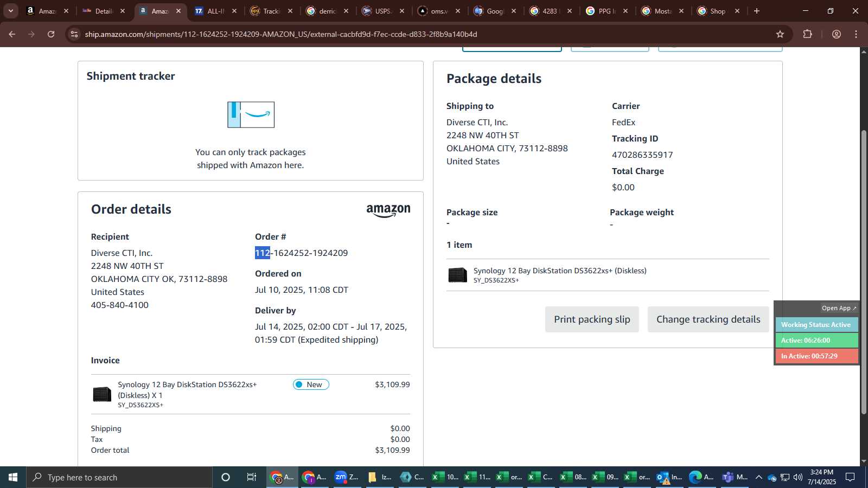Viewport: 868px width, 488px height.
Task: View site information icon in address bar
Action: 74,34
